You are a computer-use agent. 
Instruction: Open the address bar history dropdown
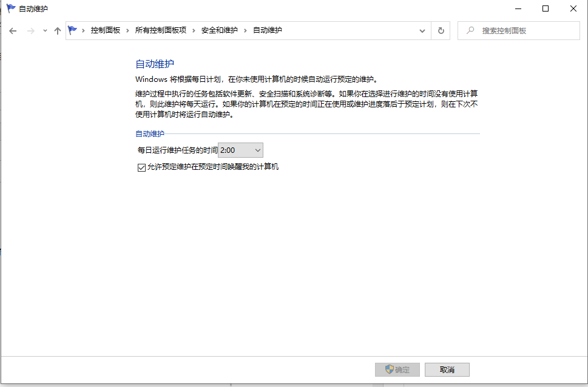click(x=422, y=30)
